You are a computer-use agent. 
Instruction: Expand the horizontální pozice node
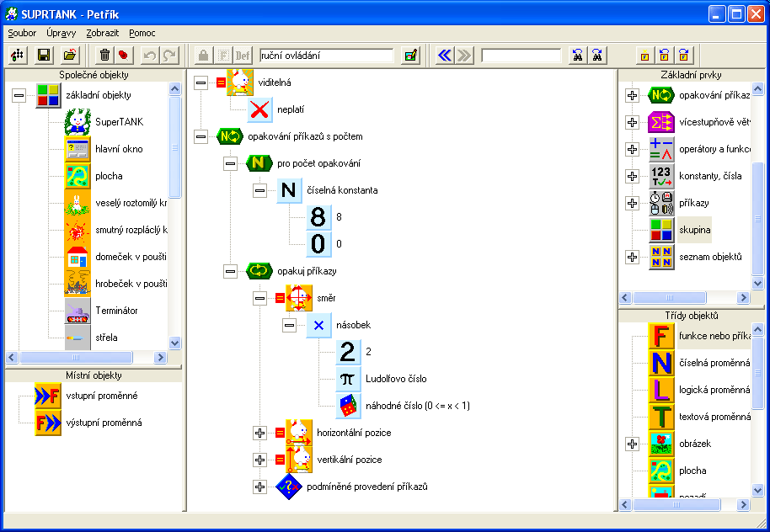[259, 433]
